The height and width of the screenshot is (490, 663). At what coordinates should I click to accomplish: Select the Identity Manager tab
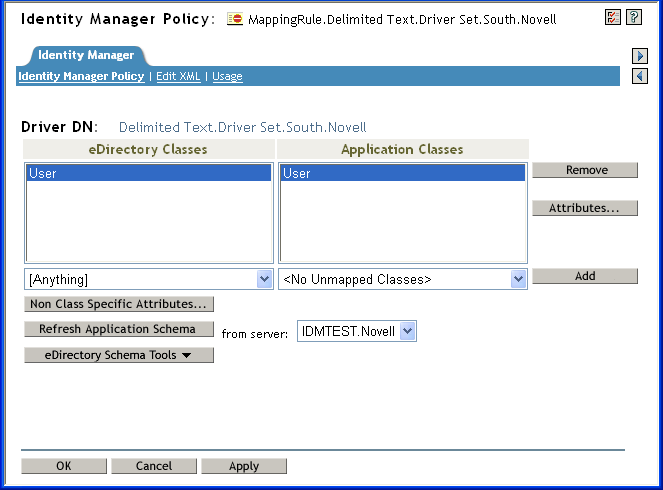coord(86,55)
